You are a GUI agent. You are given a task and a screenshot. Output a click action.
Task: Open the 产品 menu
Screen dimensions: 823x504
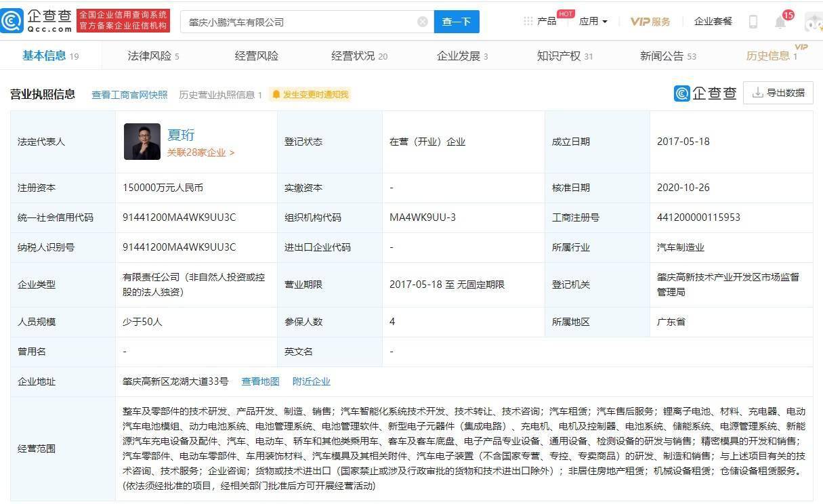546,22
